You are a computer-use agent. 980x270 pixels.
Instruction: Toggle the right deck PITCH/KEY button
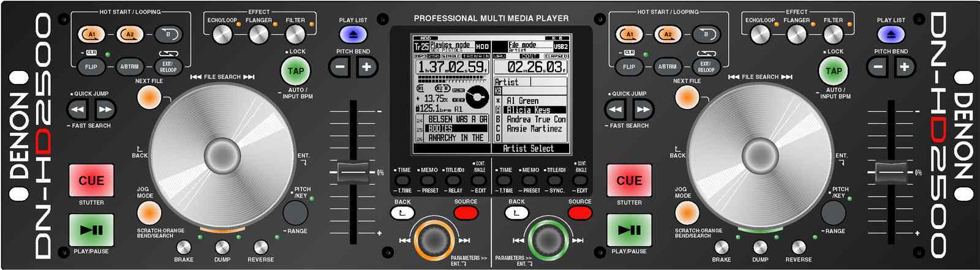coord(833,212)
